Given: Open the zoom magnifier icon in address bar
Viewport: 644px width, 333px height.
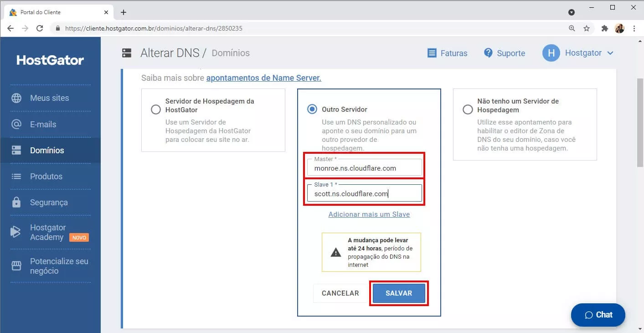Looking at the screenshot, I should click(x=572, y=28).
